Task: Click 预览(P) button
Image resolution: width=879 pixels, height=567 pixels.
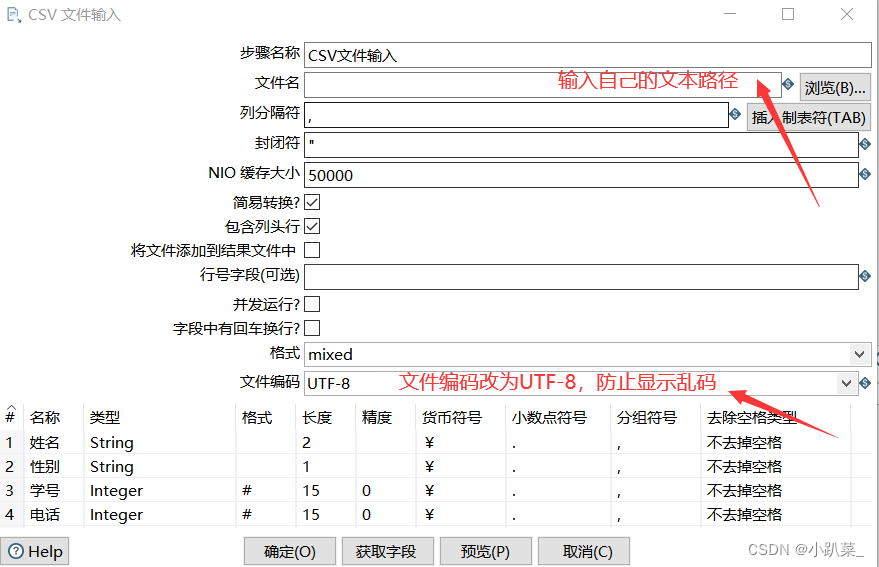Action: point(485,551)
